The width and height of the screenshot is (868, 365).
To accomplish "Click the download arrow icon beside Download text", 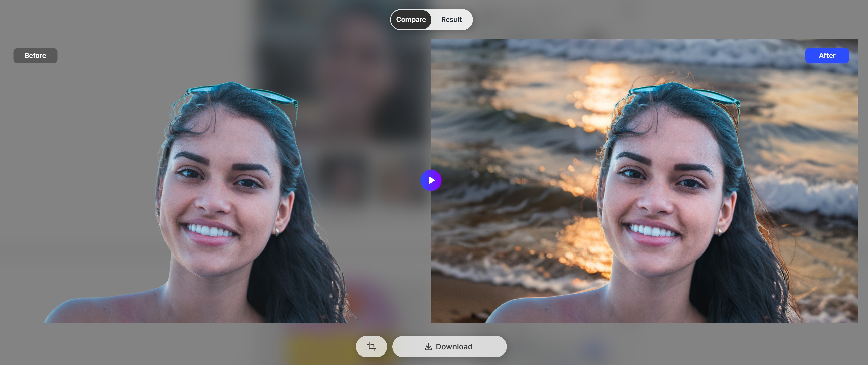I will [x=428, y=346].
